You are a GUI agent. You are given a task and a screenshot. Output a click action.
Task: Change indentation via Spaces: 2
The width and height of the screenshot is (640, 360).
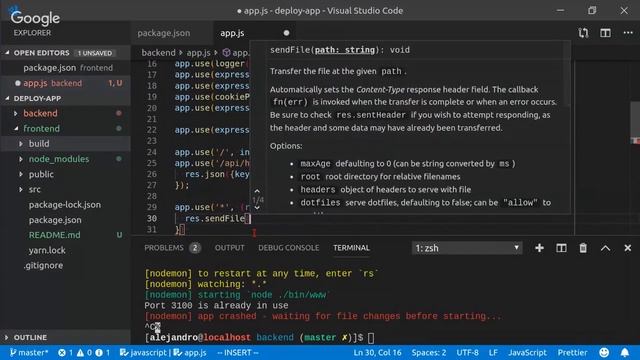pyautogui.click(x=429, y=352)
